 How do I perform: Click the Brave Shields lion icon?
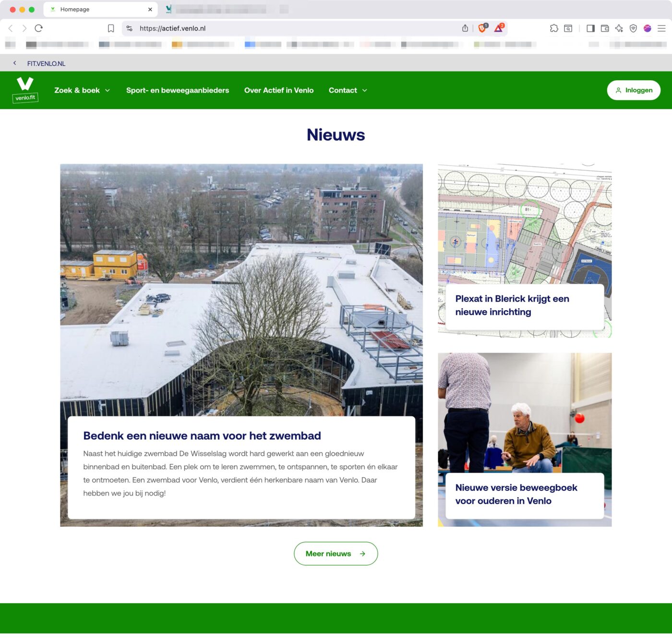tap(482, 28)
